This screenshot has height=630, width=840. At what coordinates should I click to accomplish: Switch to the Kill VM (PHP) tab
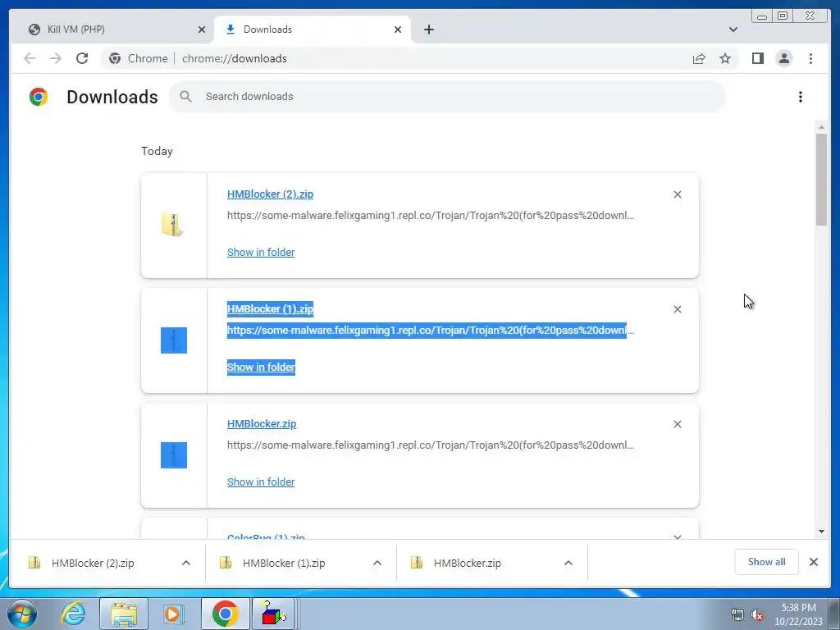click(x=112, y=30)
